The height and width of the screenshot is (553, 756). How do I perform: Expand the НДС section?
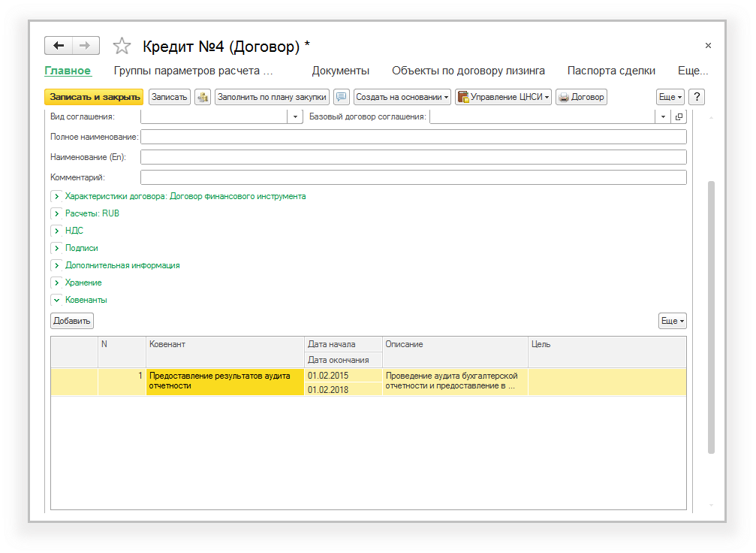(56, 231)
